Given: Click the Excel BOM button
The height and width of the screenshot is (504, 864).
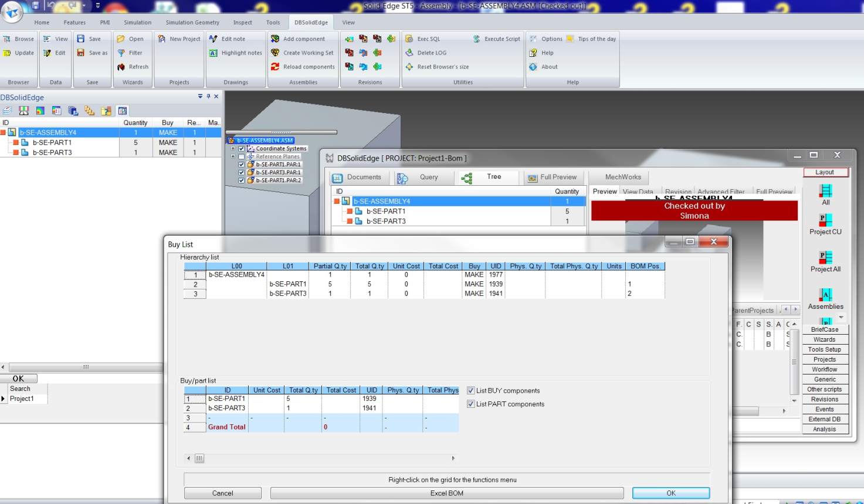Looking at the screenshot, I should tap(447, 493).
